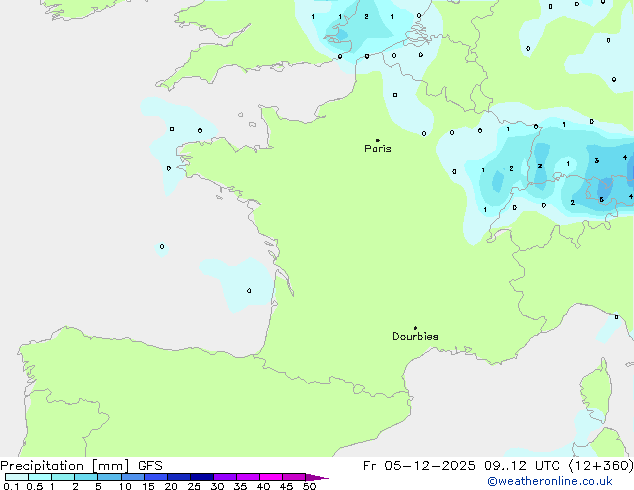Pick the 15–20 mm legend color swatch

pyautogui.click(x=156, y=477)
